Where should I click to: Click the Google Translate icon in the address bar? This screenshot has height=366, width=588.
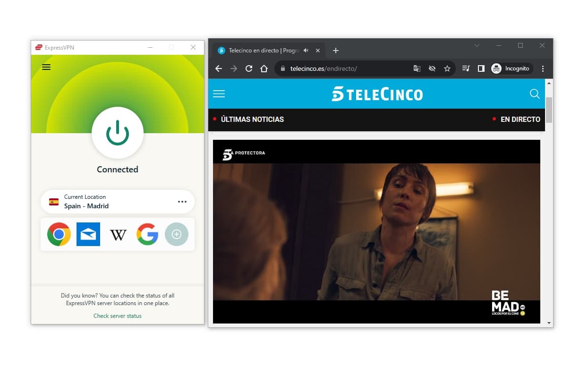tap(417, 68)
